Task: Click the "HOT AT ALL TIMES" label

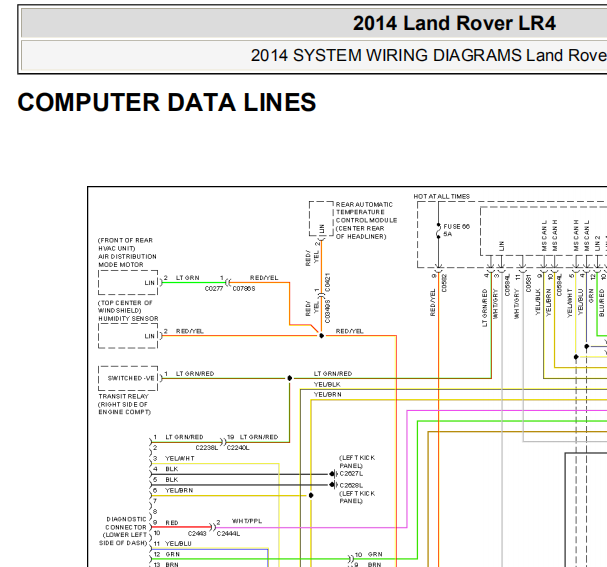Action: coord(442,196)
